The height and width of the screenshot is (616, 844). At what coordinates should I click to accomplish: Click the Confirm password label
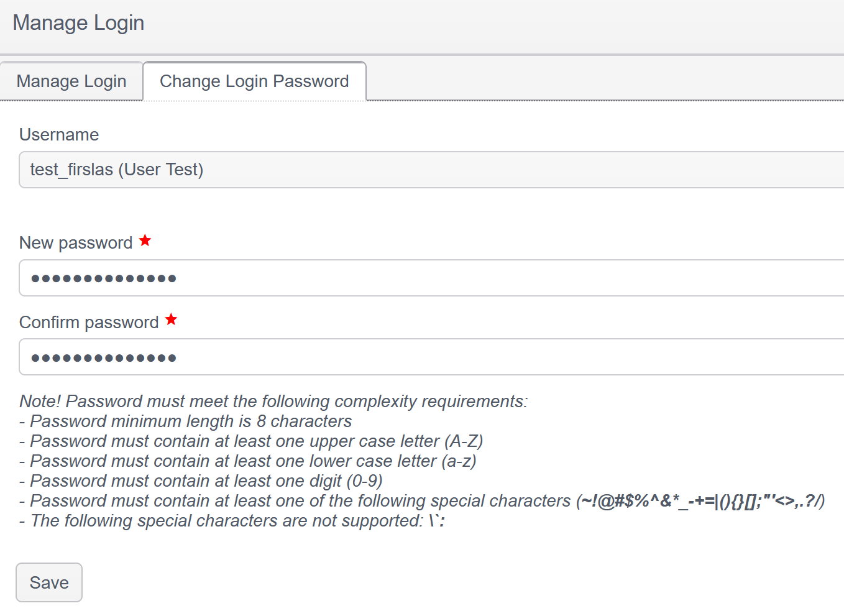coord(89,323)
